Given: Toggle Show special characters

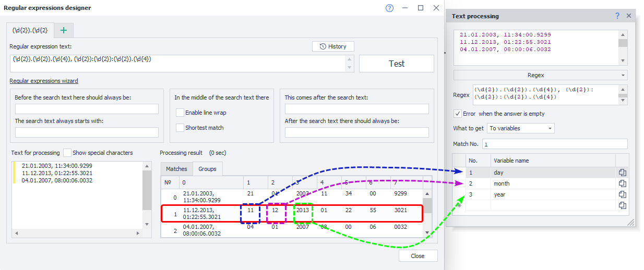Looking at the screenshot, I should [67, 153].
